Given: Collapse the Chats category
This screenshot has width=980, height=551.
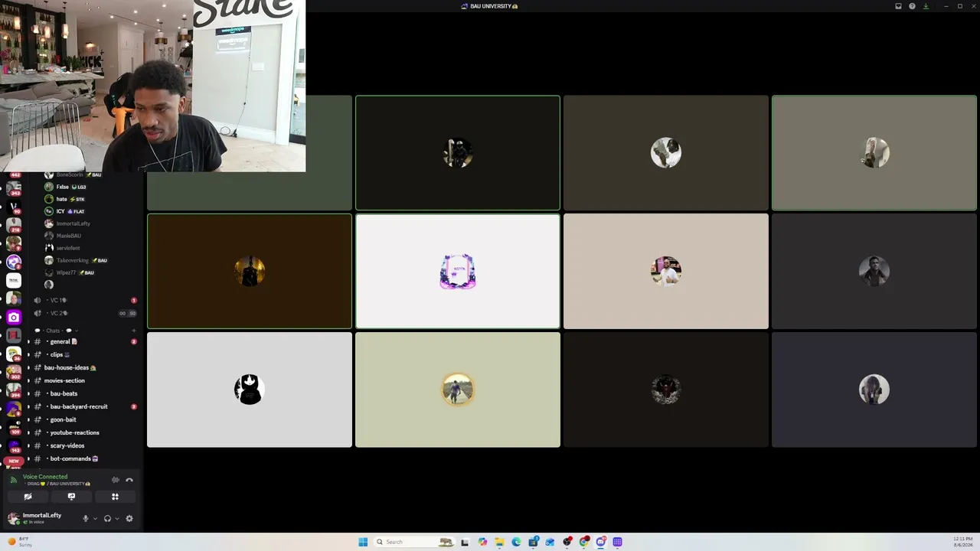Looking at the screenshot, I should click(x=57, y=331).
